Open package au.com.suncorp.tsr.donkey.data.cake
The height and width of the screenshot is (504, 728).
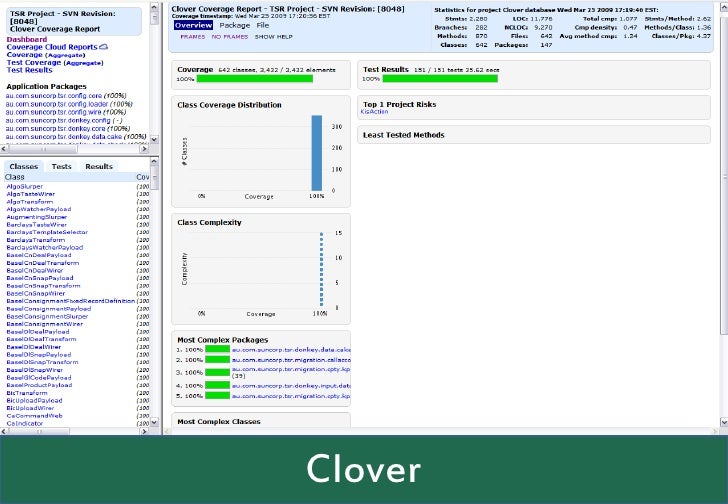click(x=64, y=136)
